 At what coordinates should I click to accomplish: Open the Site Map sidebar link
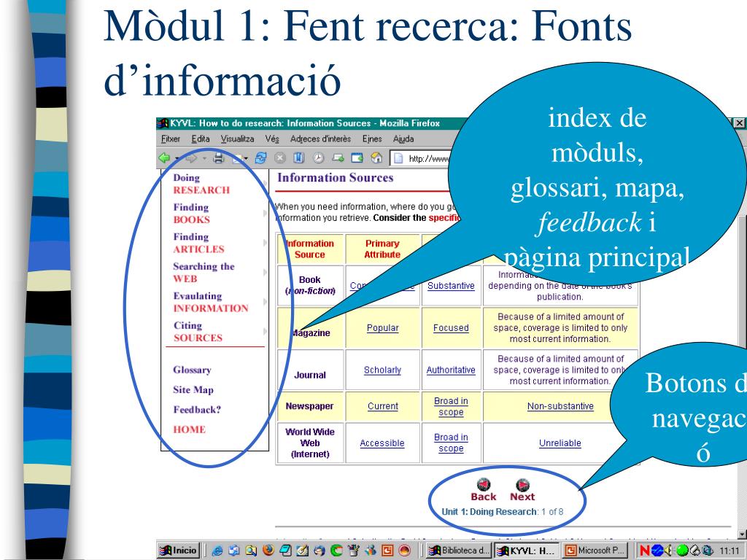pyautogui.click(x=193, y=390)
